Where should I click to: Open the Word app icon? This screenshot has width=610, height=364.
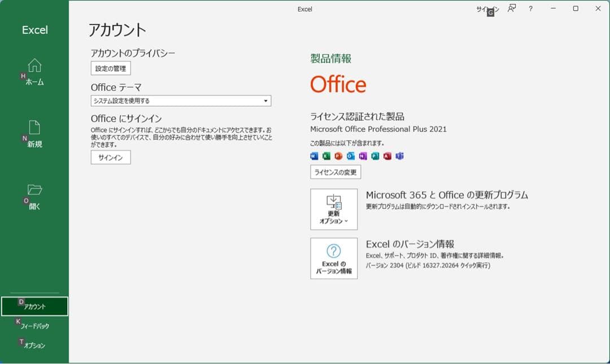pos(315,156)
